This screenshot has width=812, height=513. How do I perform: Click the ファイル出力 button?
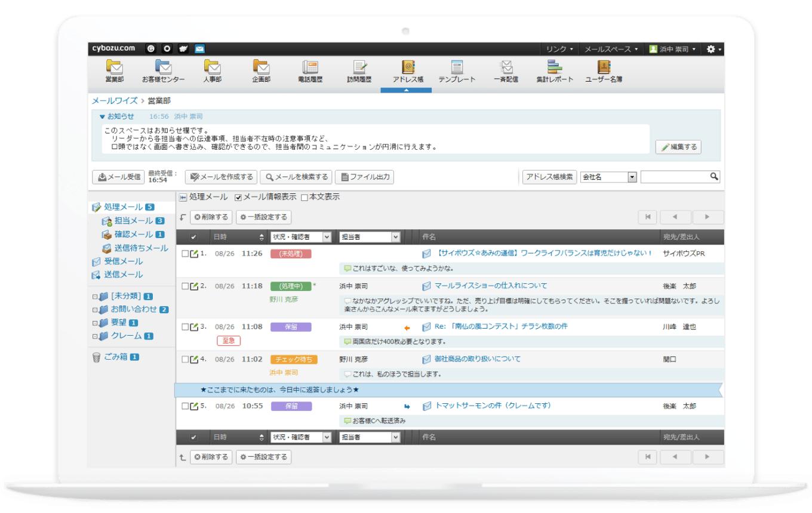click(364, 177)
